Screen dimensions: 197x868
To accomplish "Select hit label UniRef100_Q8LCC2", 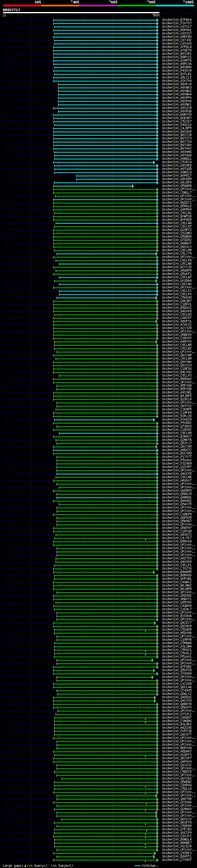I will click(176, 78).
